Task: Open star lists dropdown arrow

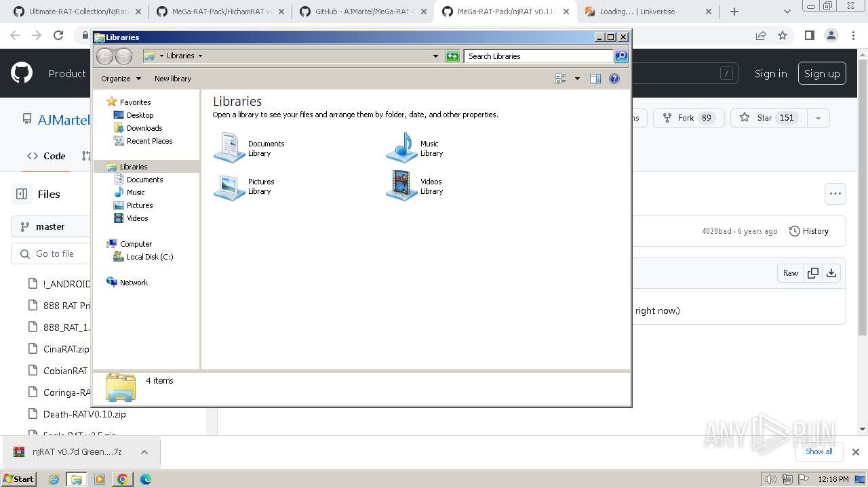Action: click(x=818, y=118)
